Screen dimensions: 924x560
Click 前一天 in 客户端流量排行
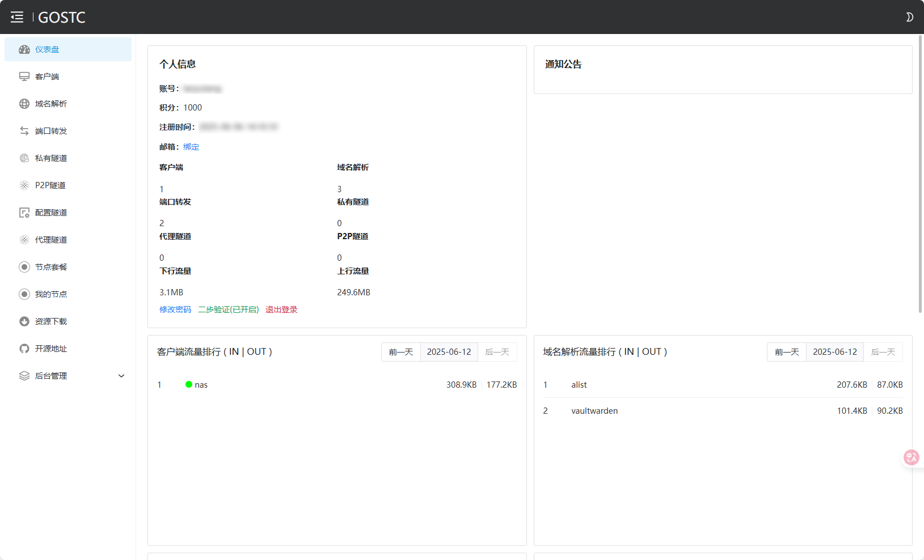401,352
